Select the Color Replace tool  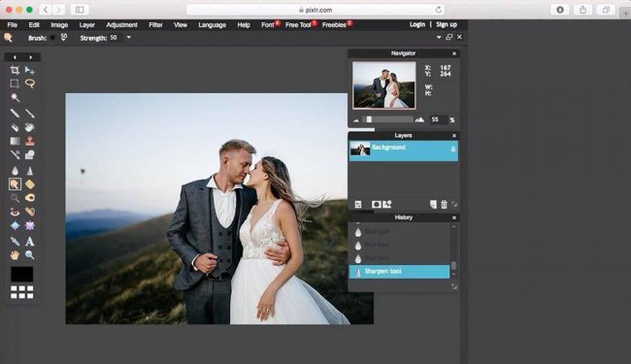15,154
